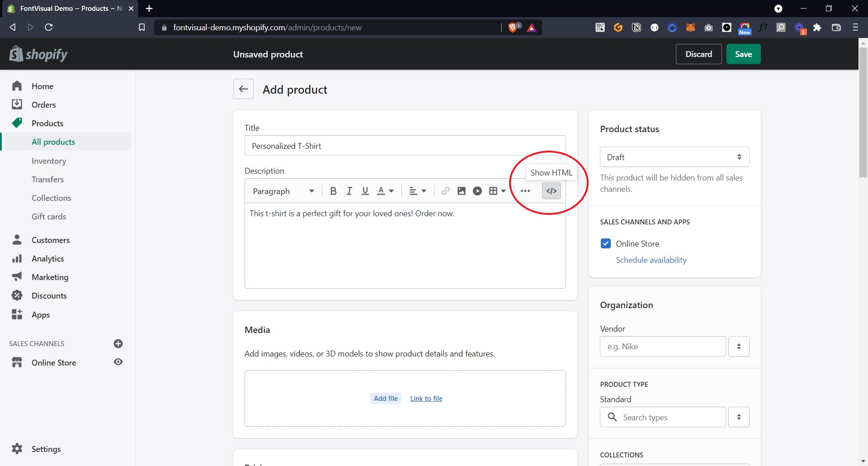Close the FontVisual Demo tab
This screenshot has width=868, height=466.
(x=131, y=9)
